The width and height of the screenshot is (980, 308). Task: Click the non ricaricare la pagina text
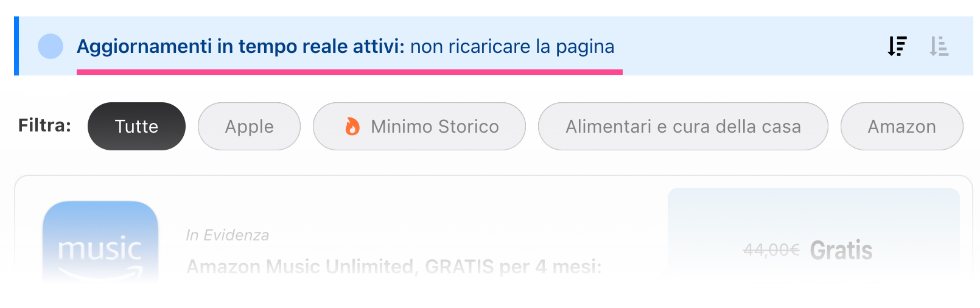(x=513, y=46)
